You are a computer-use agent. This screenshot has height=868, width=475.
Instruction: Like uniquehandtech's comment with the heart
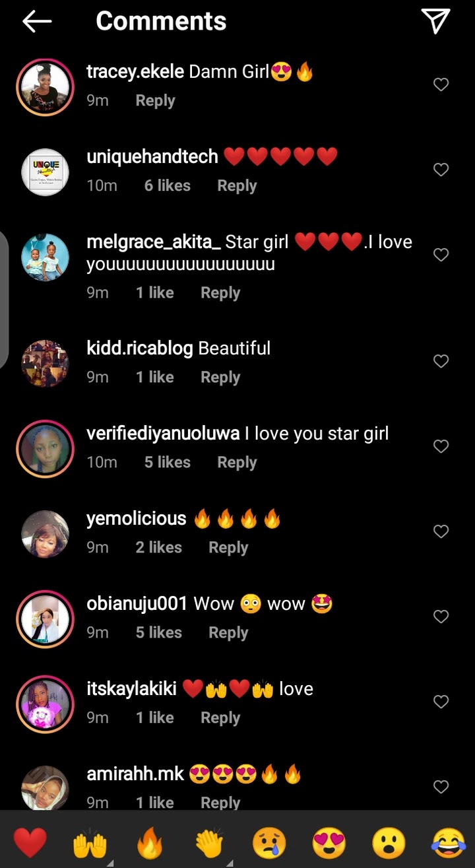coord(441,170)
